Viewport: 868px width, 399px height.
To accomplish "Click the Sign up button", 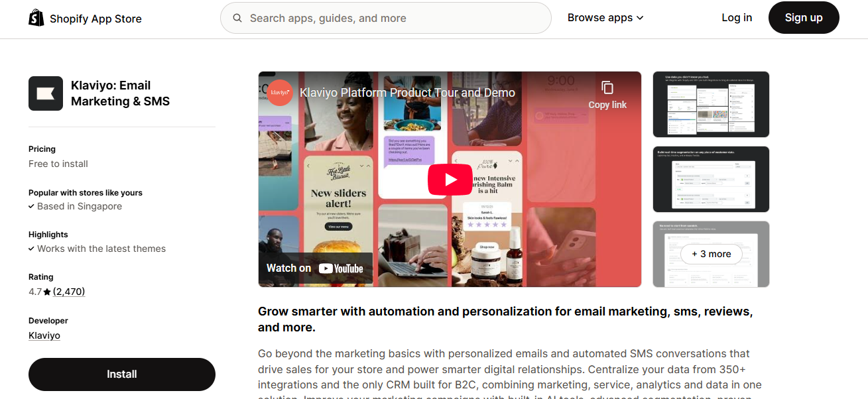I will [x=804, y=18].
